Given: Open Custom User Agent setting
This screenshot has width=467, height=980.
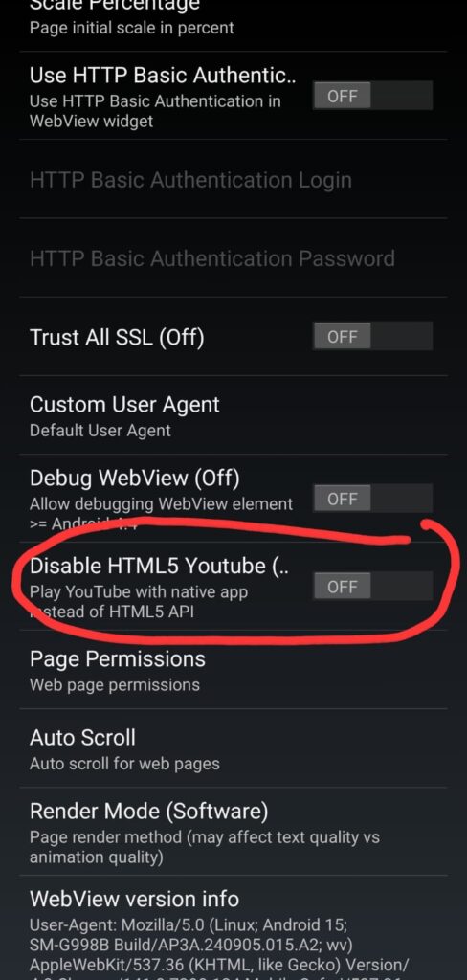Looking at the screenshot, I should pyautogui.click(x=233, y=415).
